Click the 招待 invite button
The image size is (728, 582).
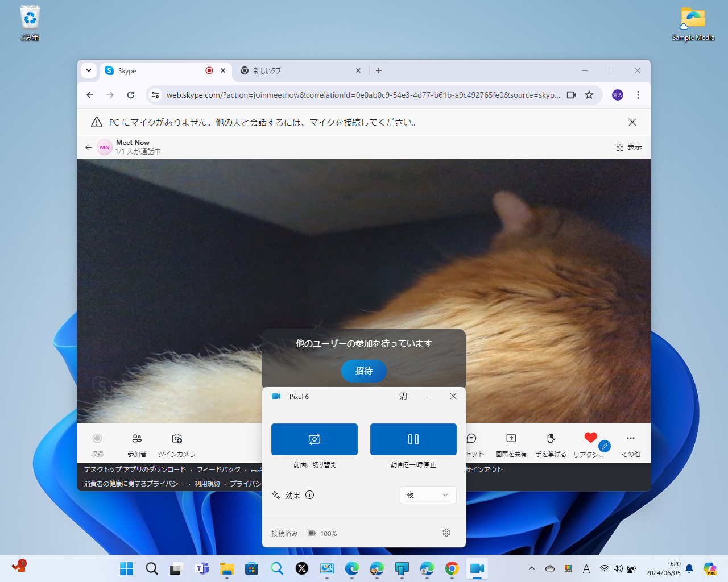click(363, 371)
